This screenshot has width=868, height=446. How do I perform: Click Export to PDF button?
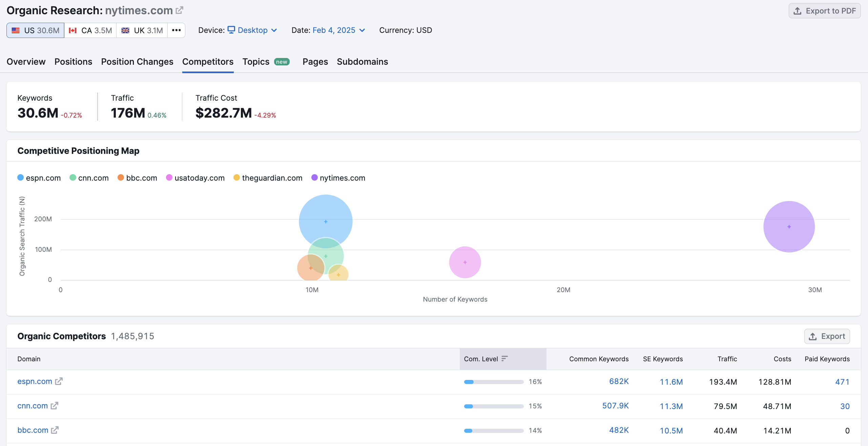824,11
